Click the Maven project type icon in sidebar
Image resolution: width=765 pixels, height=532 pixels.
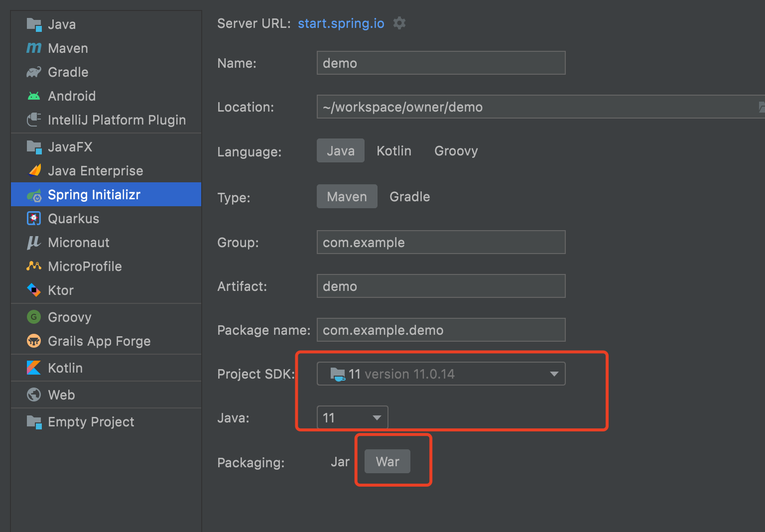34,48
